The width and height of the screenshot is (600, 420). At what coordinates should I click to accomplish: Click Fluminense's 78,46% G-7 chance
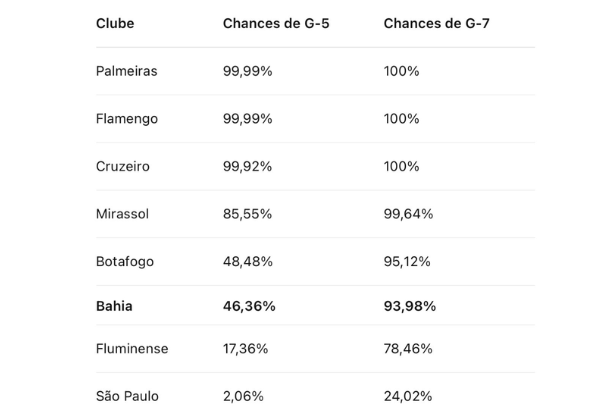pyautogui.click(x=408, y=349)
